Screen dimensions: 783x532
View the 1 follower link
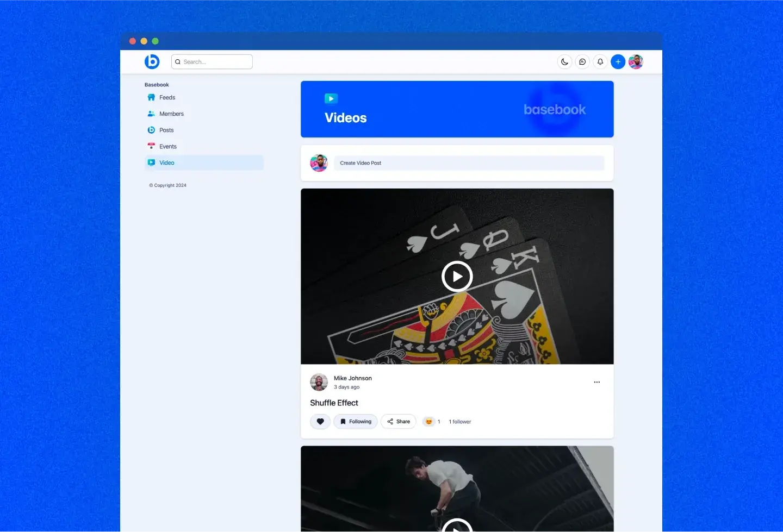click(x=460, y=422)
